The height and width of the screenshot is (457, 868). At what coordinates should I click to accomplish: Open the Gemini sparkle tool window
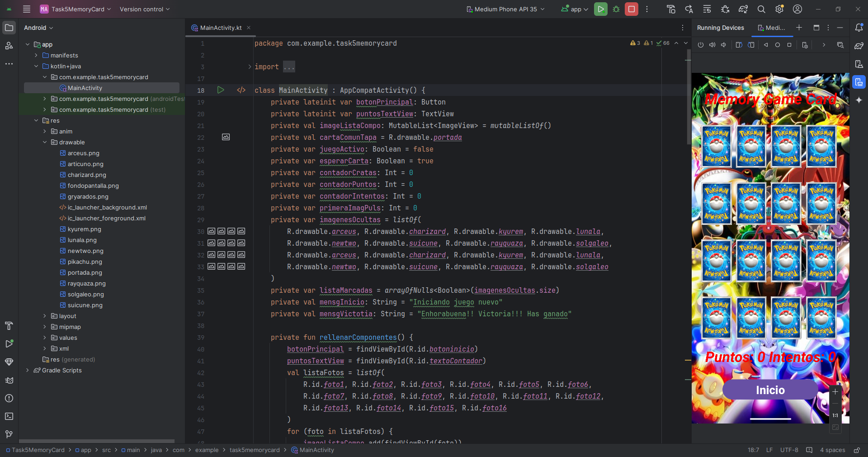[859, 100]
